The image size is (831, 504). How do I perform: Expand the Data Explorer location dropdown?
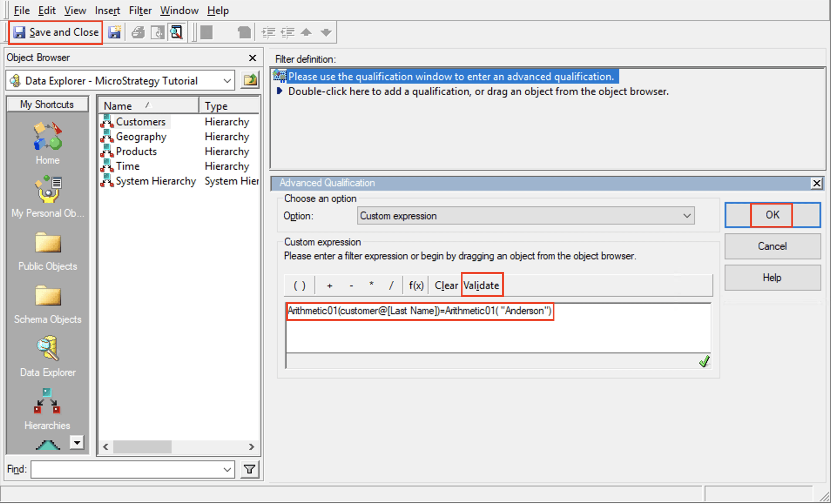[x=227, y=81]
